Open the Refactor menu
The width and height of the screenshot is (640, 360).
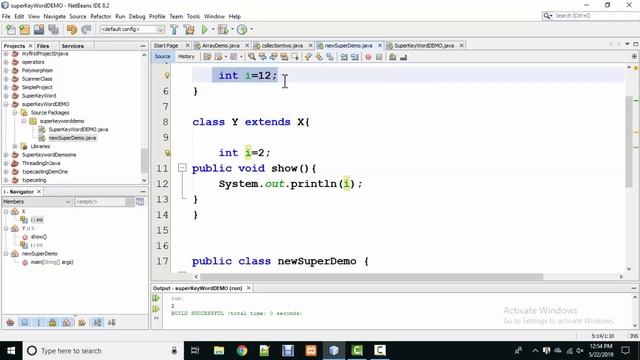tap(100, 16)
